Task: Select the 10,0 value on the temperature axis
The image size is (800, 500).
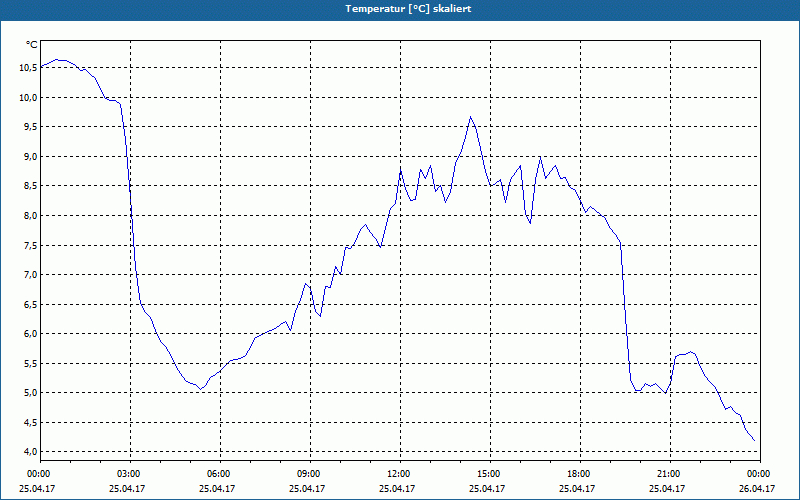Action: 29,97
